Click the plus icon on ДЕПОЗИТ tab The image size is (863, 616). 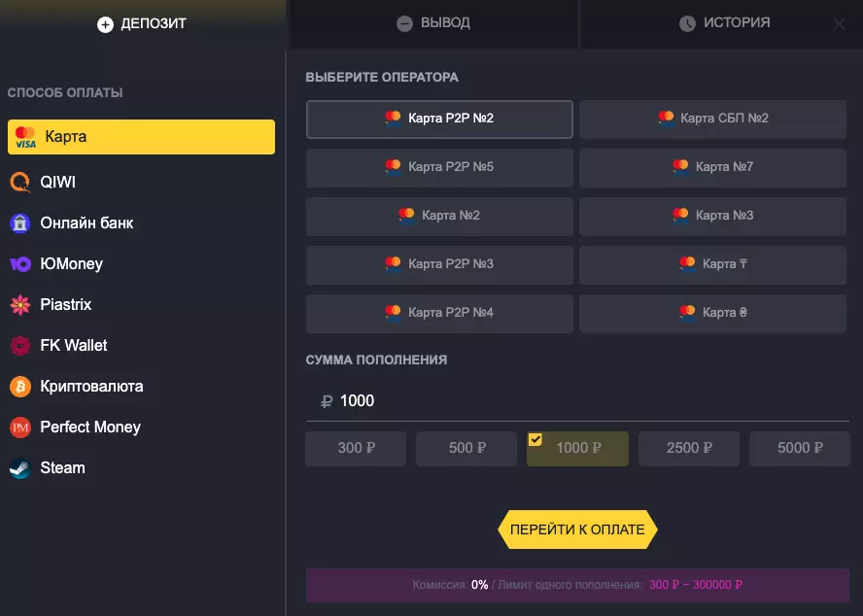105,23
